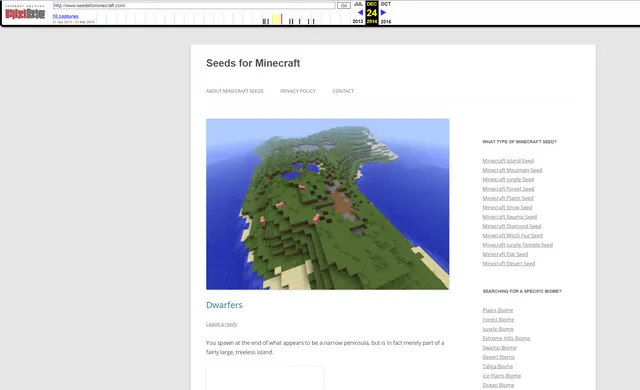Open the Forest Biome link
The width and height of the screenshot is (640, 390).
(498, 320)
